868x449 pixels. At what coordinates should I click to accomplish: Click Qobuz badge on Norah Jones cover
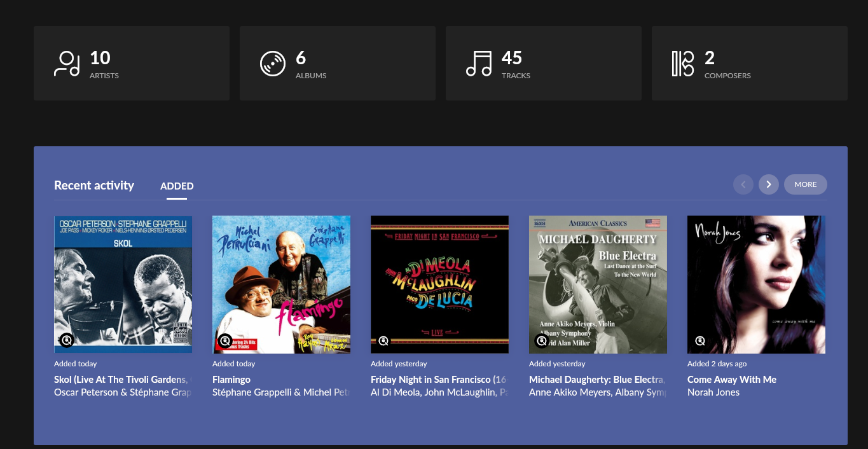(x=700, y=341)
